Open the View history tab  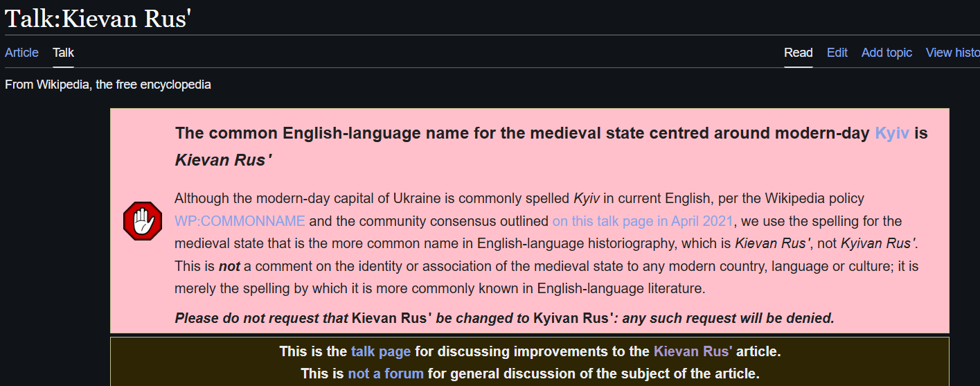953,53
